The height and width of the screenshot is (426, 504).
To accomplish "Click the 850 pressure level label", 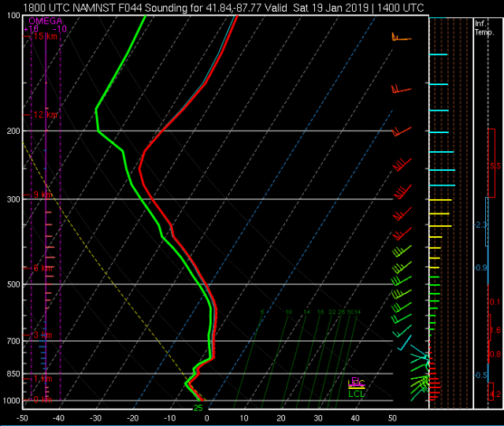I will coord(11,374).
